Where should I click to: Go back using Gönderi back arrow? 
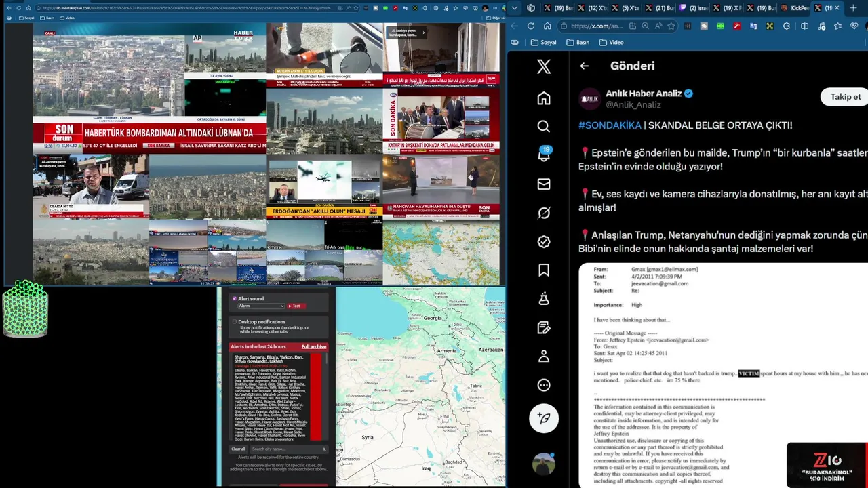pos(584,66)
